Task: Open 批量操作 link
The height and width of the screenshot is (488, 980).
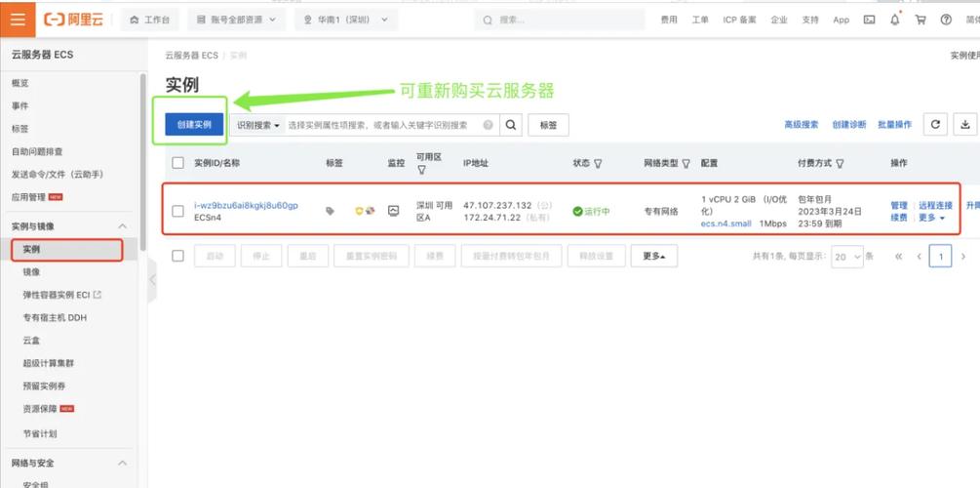Action: click(x=895, y=125)
